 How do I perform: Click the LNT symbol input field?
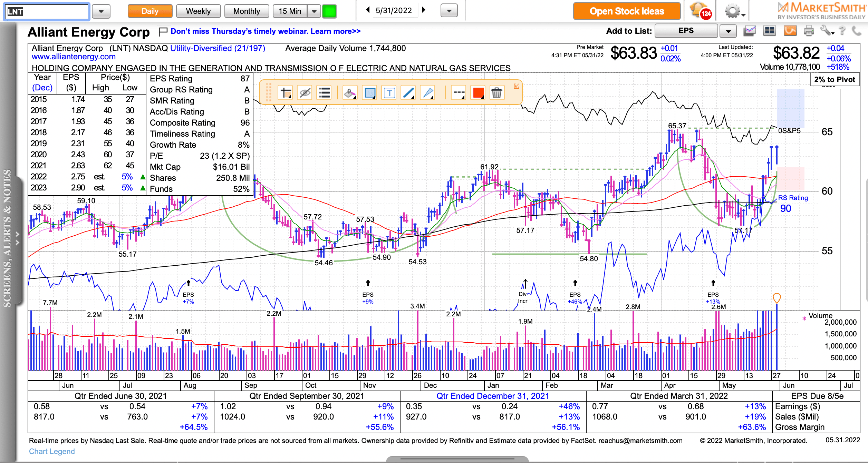click(x=47, y=11)
